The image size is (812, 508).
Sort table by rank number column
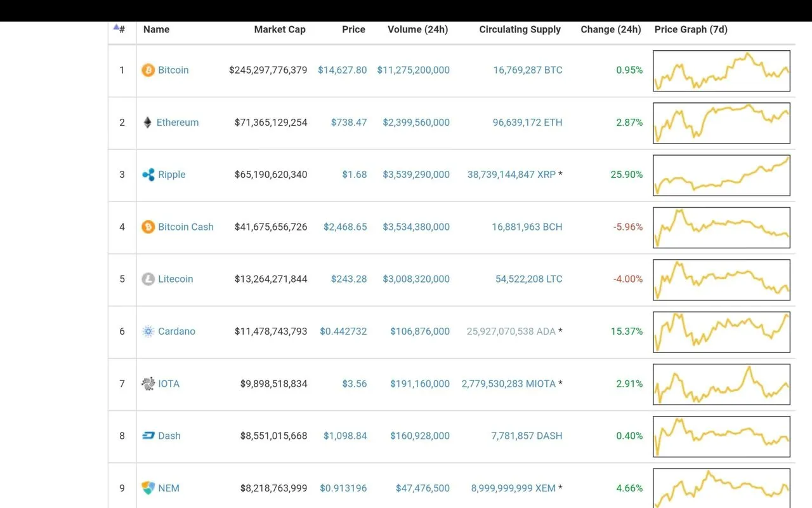click(119, 29)
